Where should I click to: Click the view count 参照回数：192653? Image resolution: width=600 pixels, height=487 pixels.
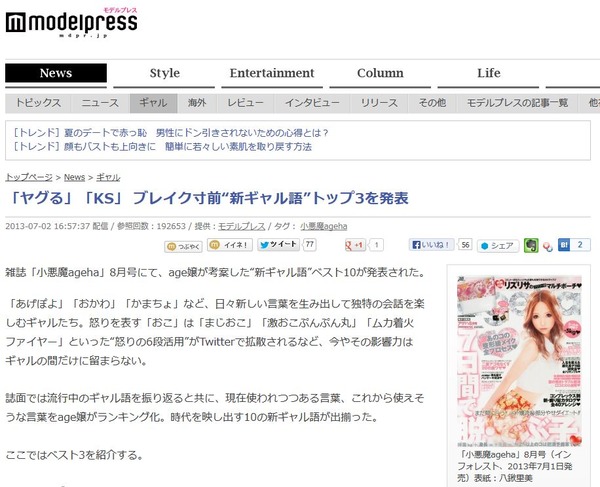click(x=151, y=226)
